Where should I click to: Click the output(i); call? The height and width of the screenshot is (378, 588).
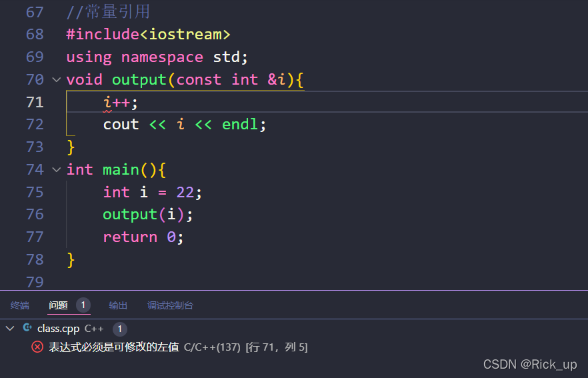148,215
